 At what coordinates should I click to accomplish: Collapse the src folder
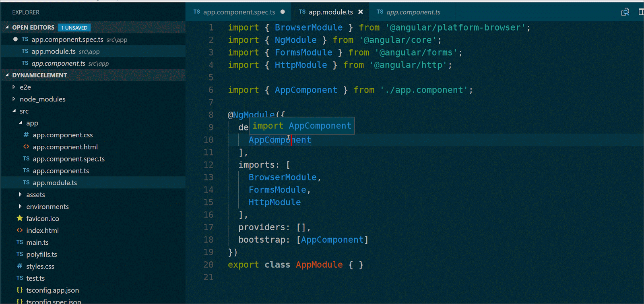pyautogui.click(x=14, y=111)
